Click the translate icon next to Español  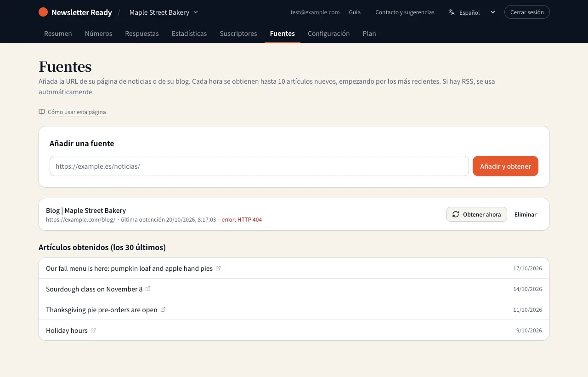(452, 12)
